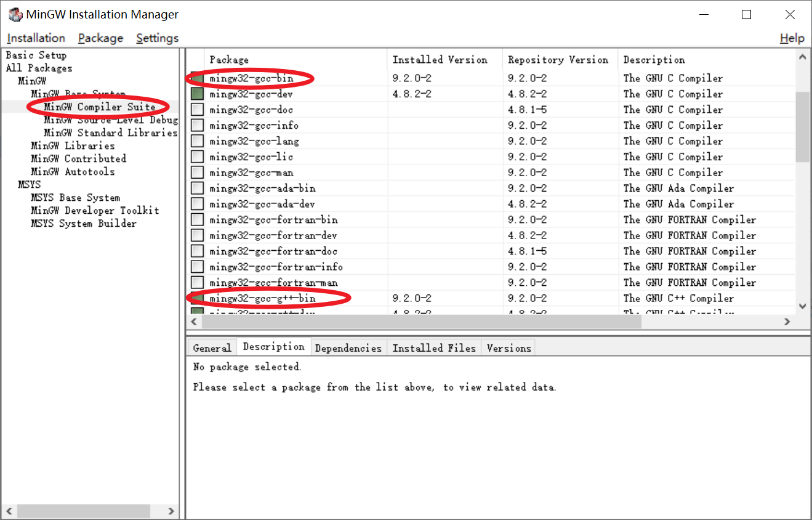Viewport: 812px width, 520px height.
Task: Open the Settings menu
Action: tap(157, 38)
